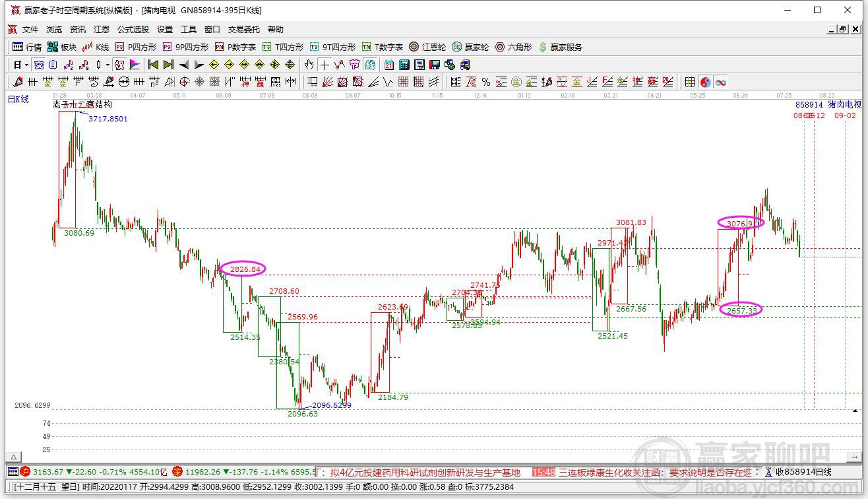Open the calculator tool icon

pos(404,65)
